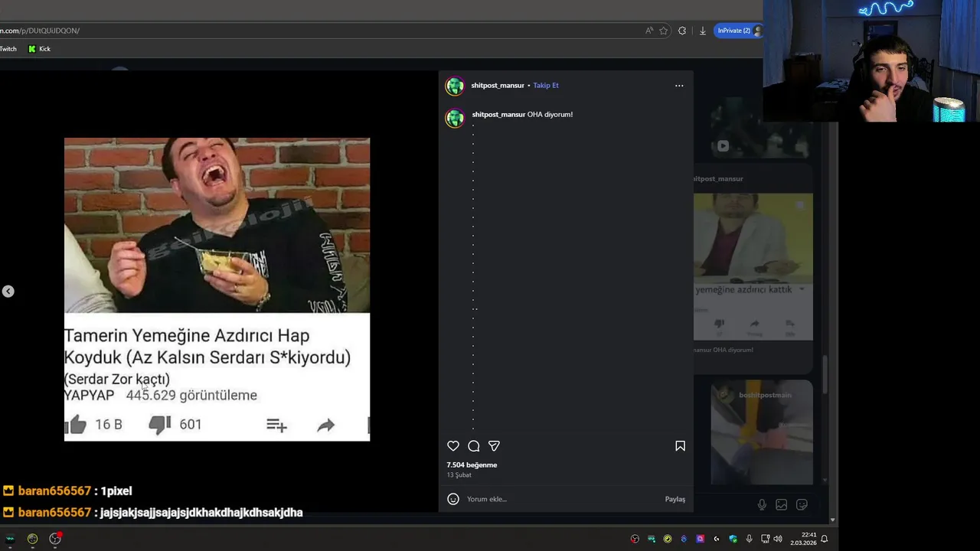Click the Kick bookmark icon
This screenshot has width=980, height=551.
point(32,49)
